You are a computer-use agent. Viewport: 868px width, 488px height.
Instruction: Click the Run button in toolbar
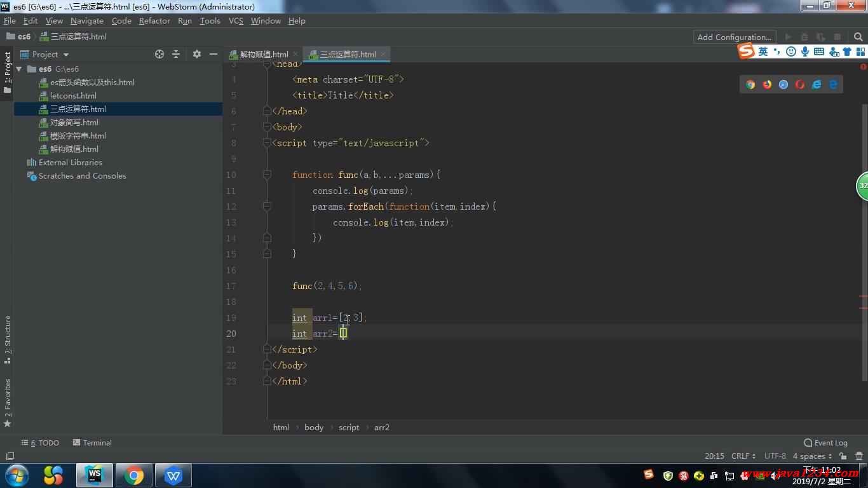pos(788,37)
